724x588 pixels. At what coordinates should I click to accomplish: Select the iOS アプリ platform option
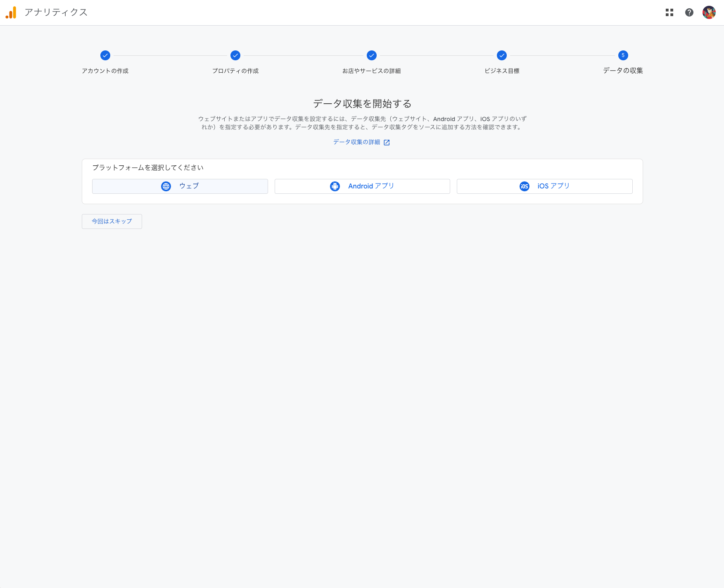click(x=544, y=186)
